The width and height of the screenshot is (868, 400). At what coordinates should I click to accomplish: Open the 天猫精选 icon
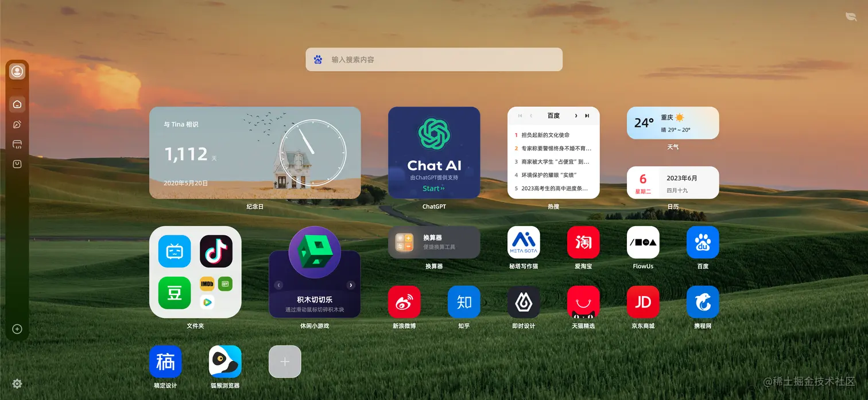tap(583, 302)
